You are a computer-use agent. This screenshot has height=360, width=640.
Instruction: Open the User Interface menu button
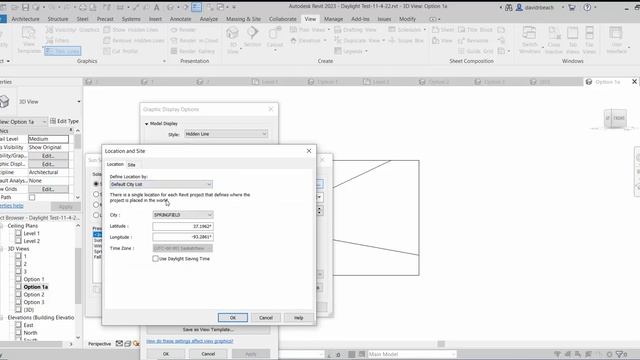(x=616, y=40)
